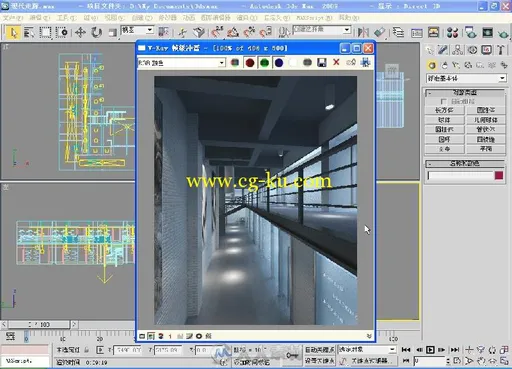Viewport: 512px width, 369px height.
Task: Toggle alpha channel view in frame buffer
Action: point(293,62)
